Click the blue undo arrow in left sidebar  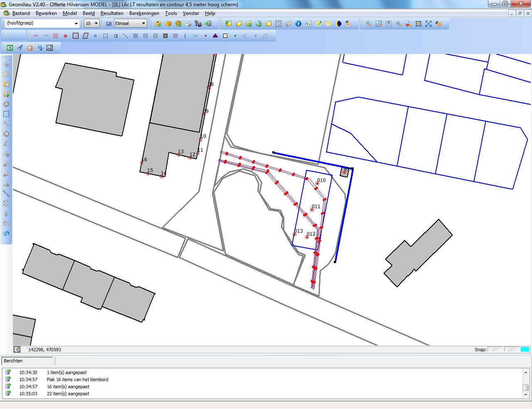click(x=6, y=234)
